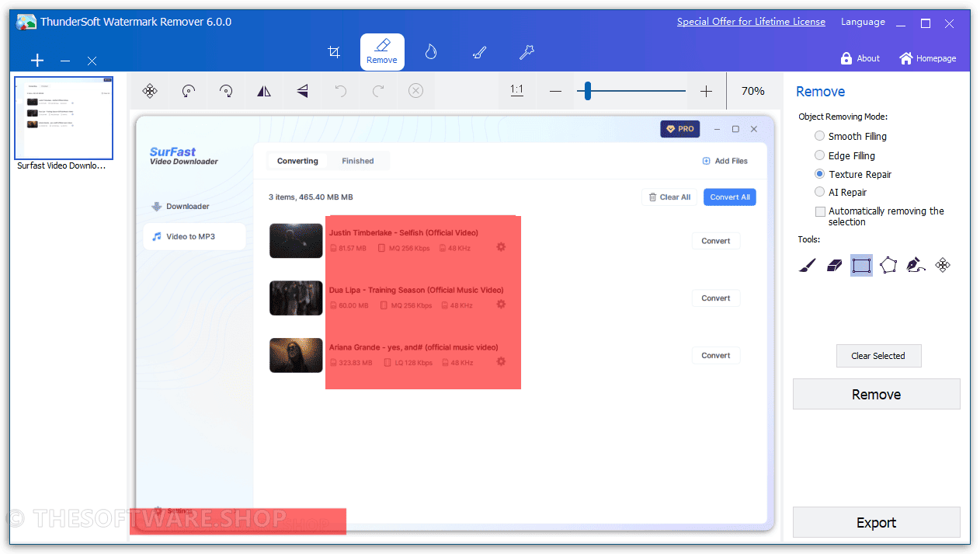Click the Export button
The height and width of the screenshot is (554, 980).
pos(876,523)
